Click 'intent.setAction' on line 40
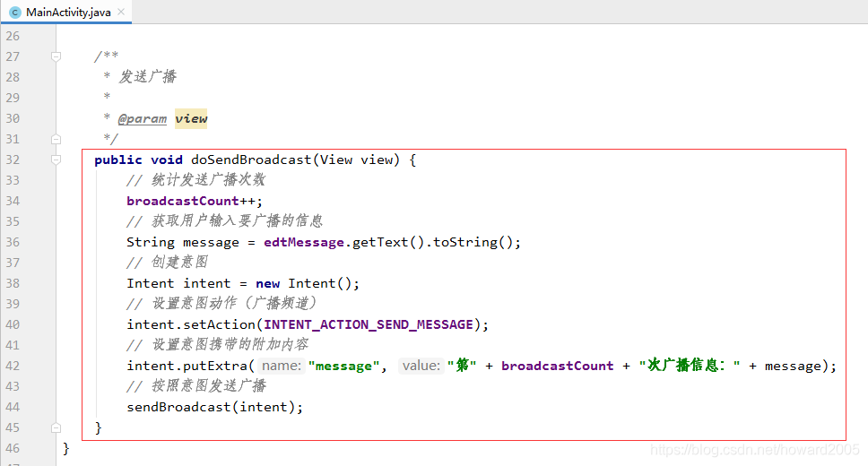868x466 pixels. pyautogui.click(x=191, y=324)
